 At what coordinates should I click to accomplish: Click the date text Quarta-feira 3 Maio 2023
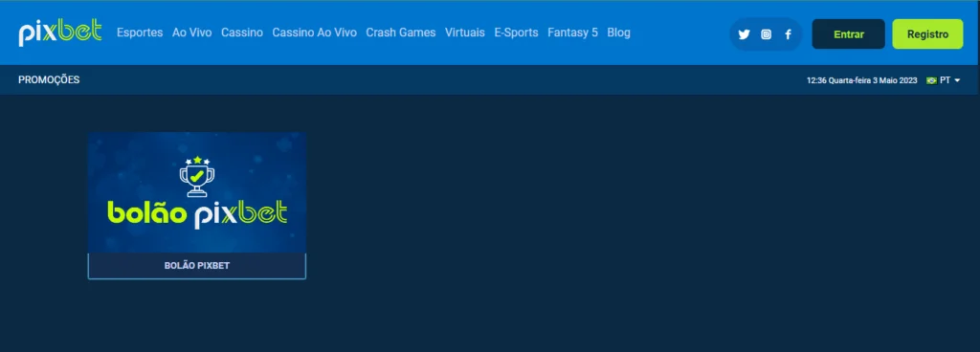point(873,80)
